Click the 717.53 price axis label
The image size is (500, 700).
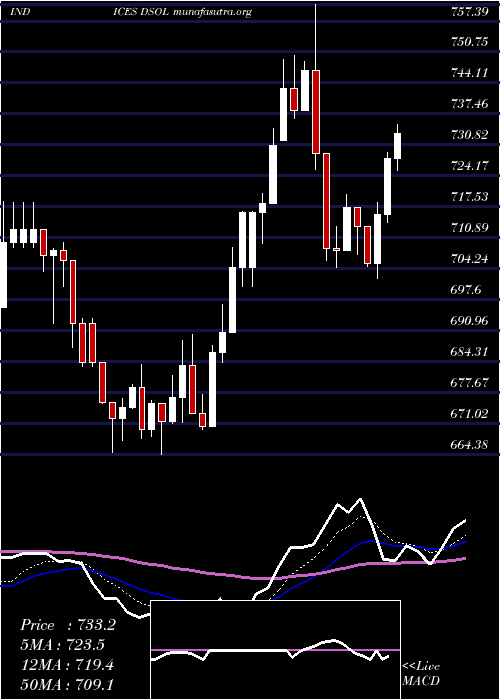[469, 197]
